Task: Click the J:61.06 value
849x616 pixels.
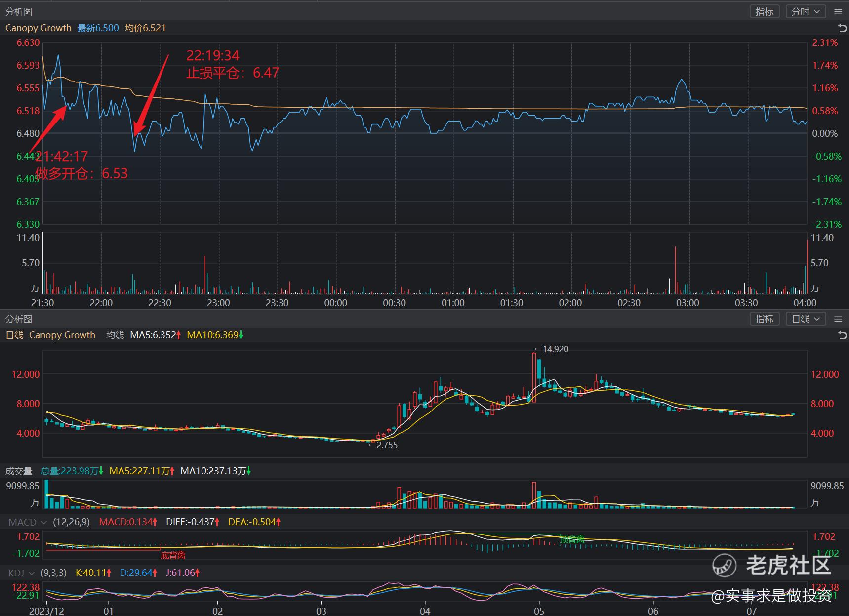Action: [183, 573]
